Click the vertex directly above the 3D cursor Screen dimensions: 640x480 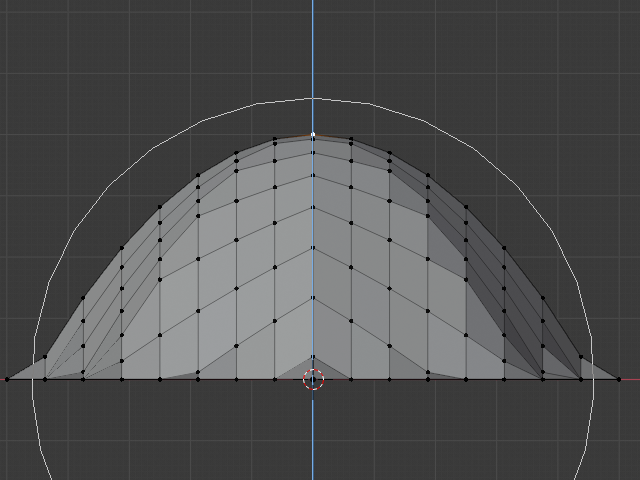(313, 355)
